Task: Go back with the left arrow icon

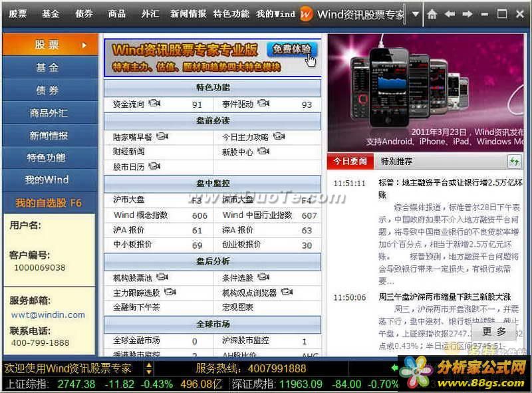Action: point(450,14)
